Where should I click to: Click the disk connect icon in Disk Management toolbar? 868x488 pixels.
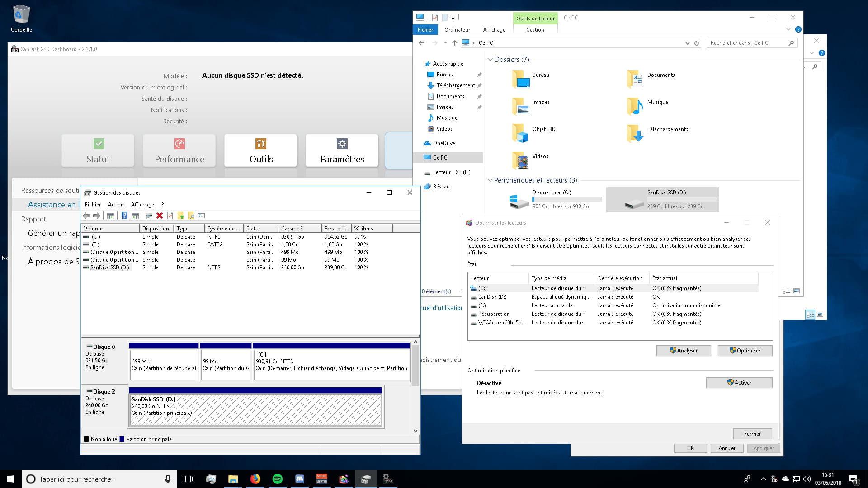tap(149, 216)
